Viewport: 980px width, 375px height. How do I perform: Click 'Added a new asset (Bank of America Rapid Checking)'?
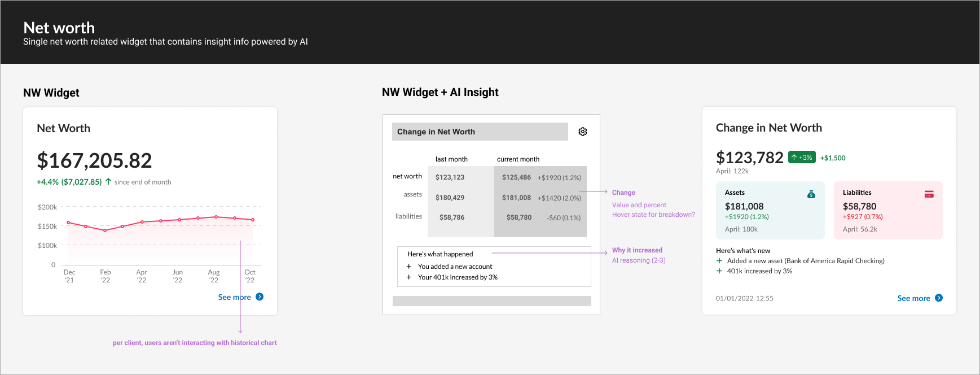pos(806,261)
